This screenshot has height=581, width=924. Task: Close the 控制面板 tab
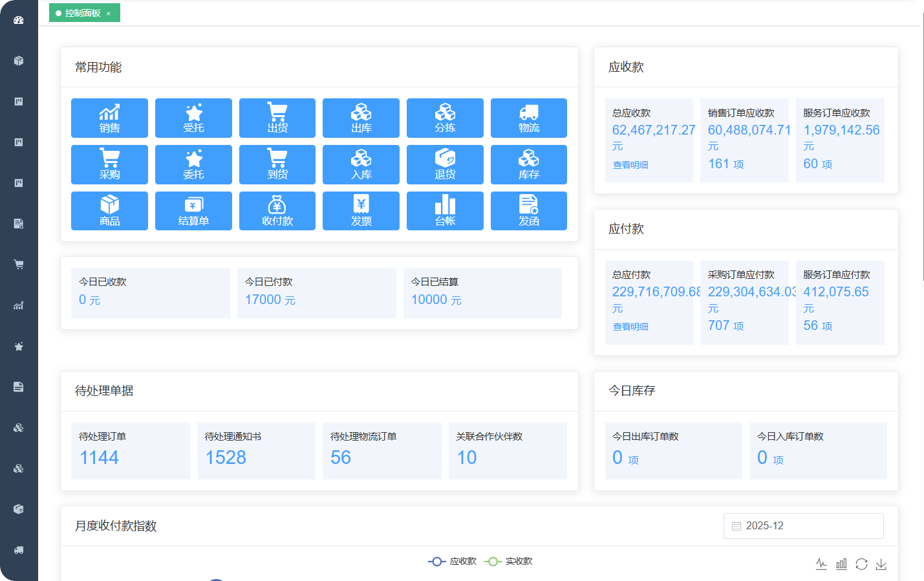pyautogui.click(x=109, y=14)
